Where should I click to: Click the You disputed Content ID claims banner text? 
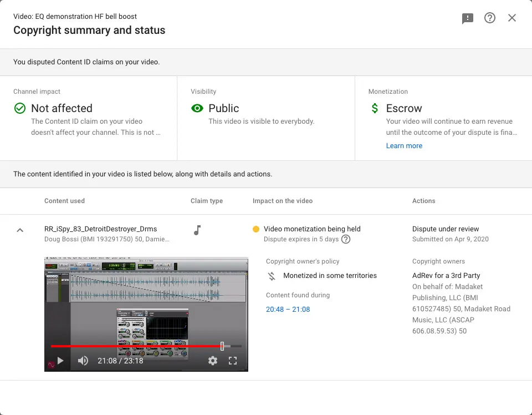(86, 62)
